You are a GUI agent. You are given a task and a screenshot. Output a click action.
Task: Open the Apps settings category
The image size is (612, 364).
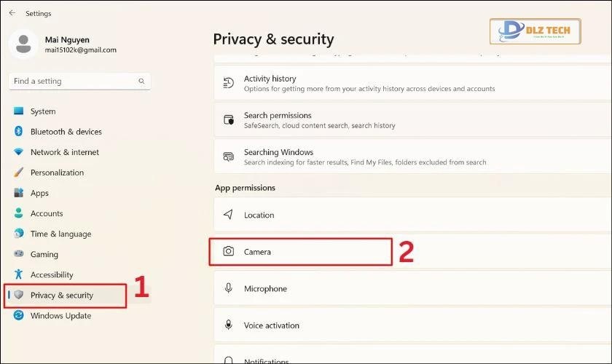click(39, 193)
